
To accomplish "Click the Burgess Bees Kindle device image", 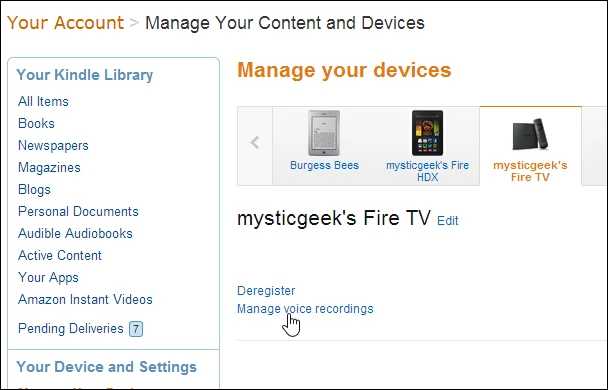I will point(324,133).
